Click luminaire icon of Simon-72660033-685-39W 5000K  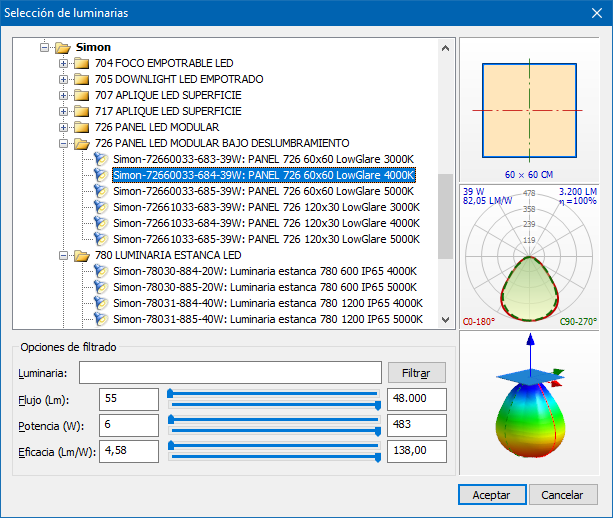click(101, 191)
